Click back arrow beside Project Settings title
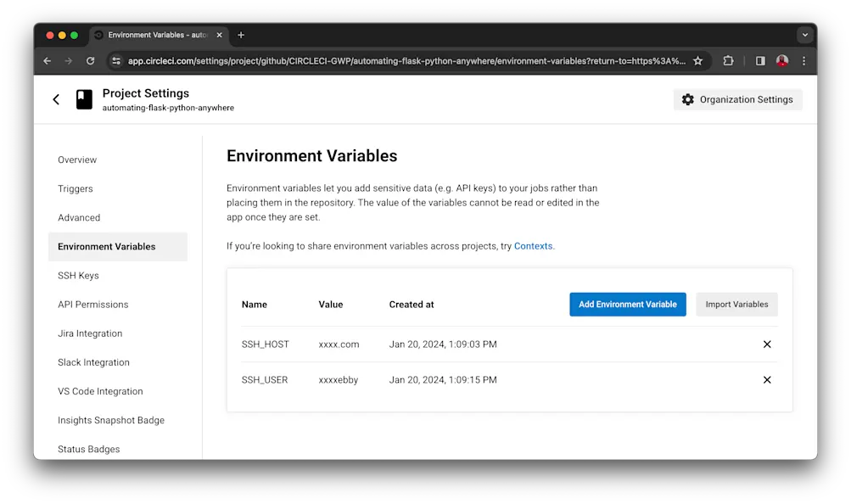851x504 pixels. coord(55,99)
